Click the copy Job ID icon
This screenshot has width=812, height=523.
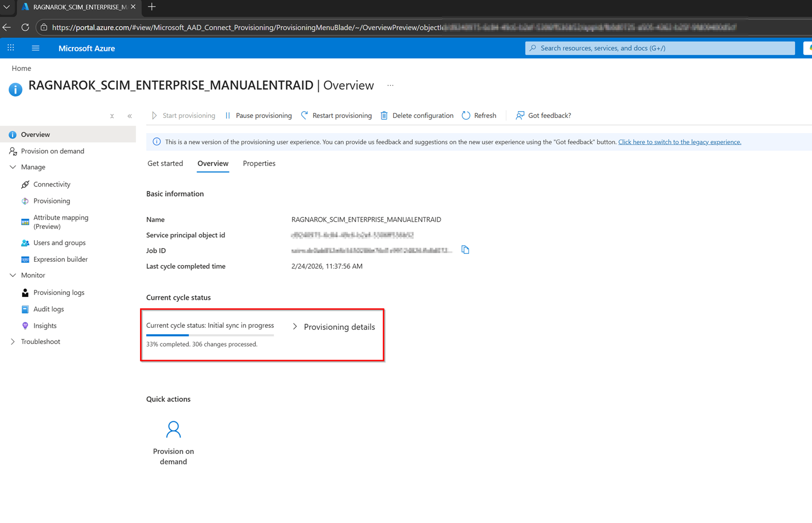[x=465, y=250]
